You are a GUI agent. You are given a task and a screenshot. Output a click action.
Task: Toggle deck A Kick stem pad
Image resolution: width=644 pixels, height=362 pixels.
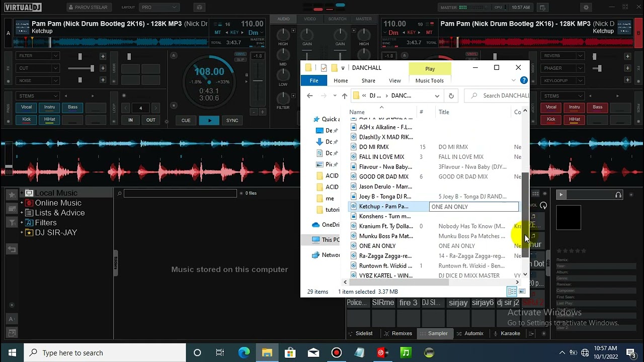(26, 120)
